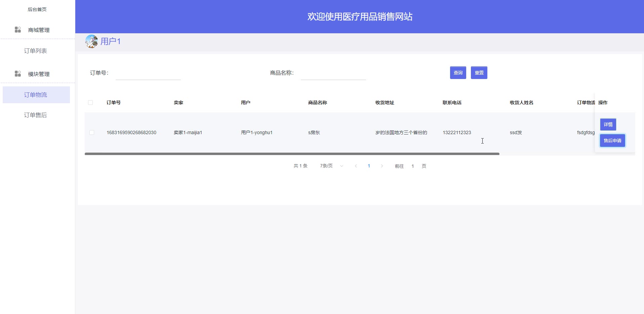Select the 订单物流 menu item
Viewport: 644px width, 314px height.
pyautogui.click(x=36, y=95)
